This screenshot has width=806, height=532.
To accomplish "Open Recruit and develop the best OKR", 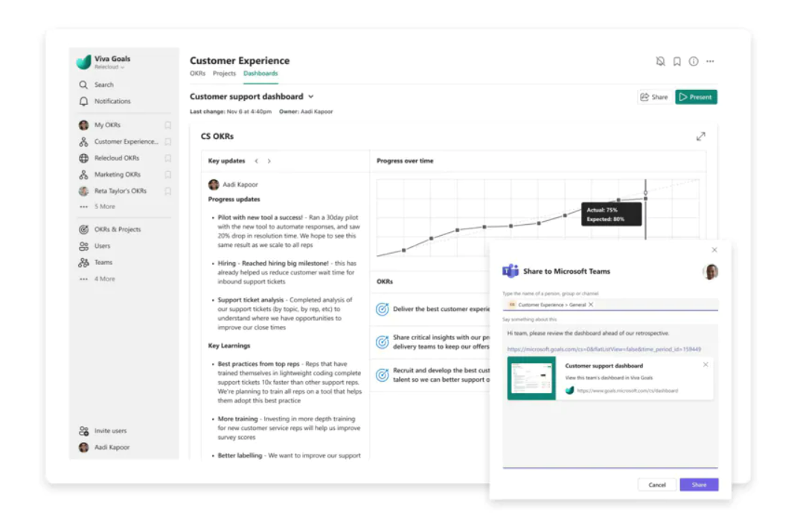I will tap(441, 375).
